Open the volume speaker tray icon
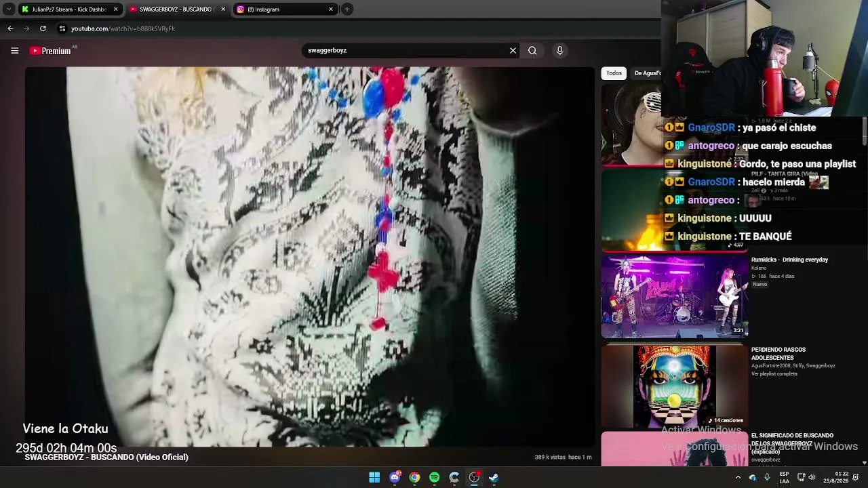The height and width of the screenshot is (488, 868). coord(812,477)
